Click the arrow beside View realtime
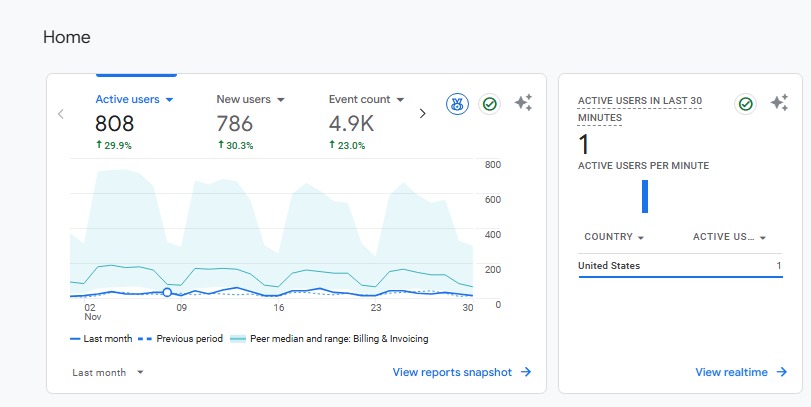Image resolution: width=811 pixels, height=407 pixels. click(782, 372)
